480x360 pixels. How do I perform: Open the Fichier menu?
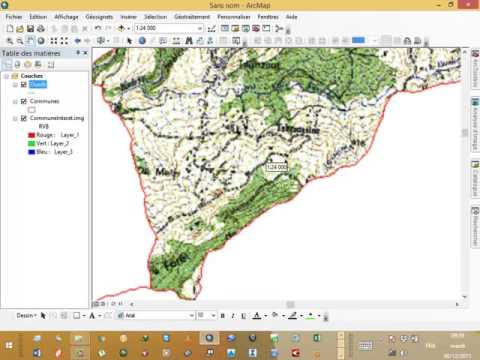point(14,17)
